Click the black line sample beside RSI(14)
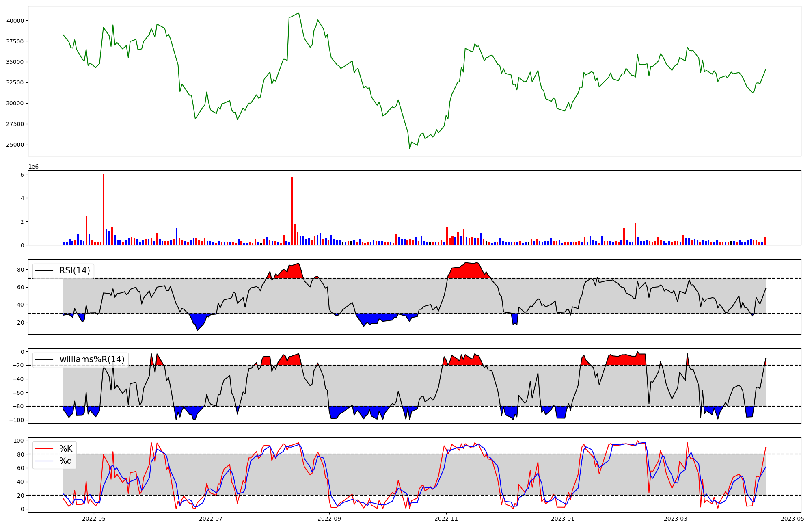This screenshot has height=528, width=812. [x=44, y=270]
